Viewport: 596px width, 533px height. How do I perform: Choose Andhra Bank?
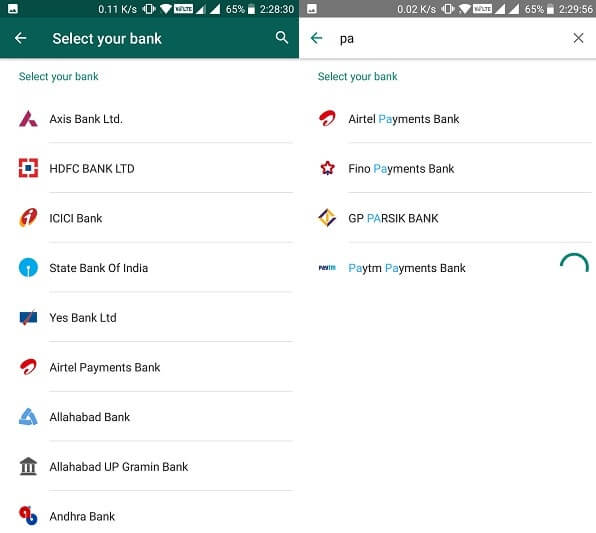coord(149,516)
